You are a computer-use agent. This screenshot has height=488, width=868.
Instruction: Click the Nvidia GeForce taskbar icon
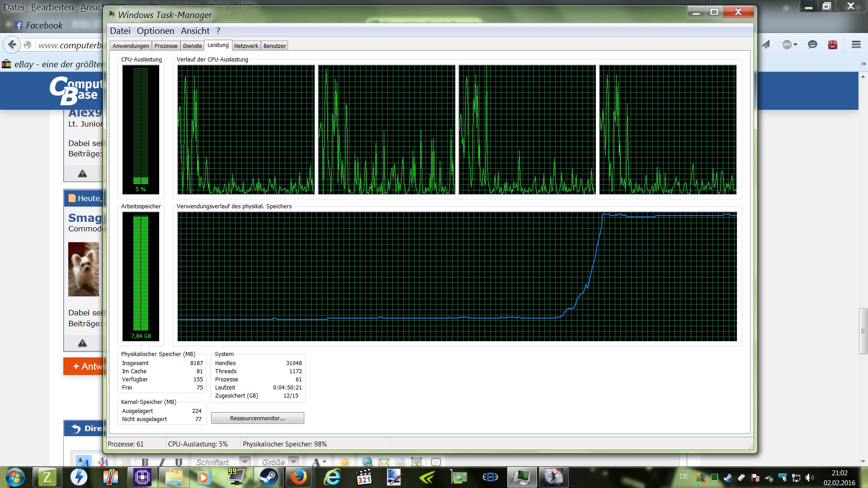coord(427,477)
